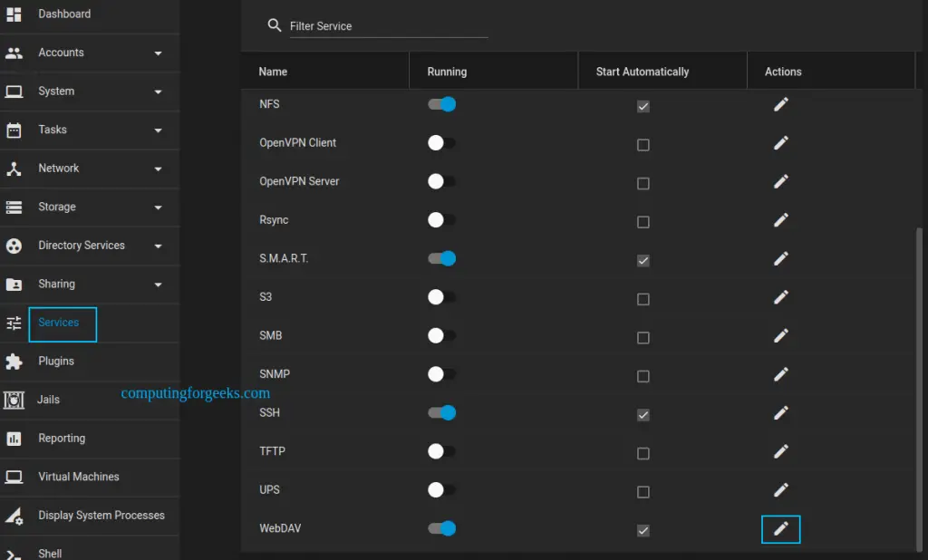Viewport: 928px width, 560px height.
Task: Check SNMP Start Automatically checkbox
Action: coord(643,376)
